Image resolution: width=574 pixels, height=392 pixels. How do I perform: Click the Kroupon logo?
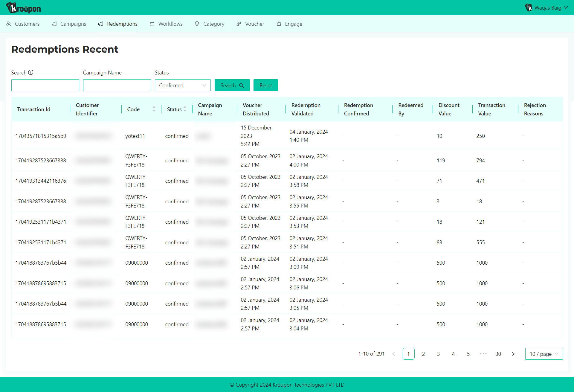[x=24, y=7]
